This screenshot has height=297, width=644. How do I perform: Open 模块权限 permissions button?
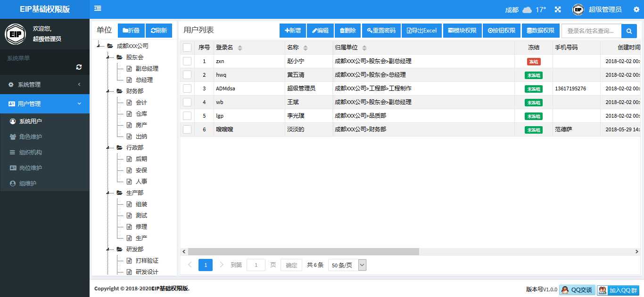click(462, 31)
